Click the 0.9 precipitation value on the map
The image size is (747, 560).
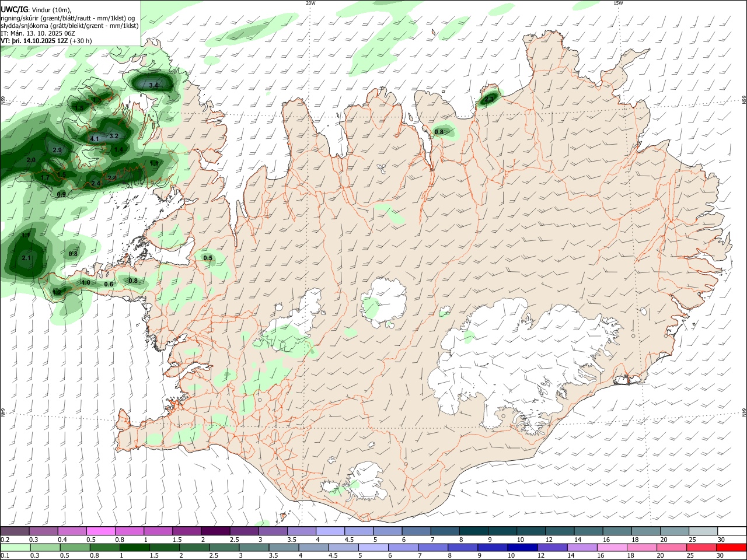61,194
